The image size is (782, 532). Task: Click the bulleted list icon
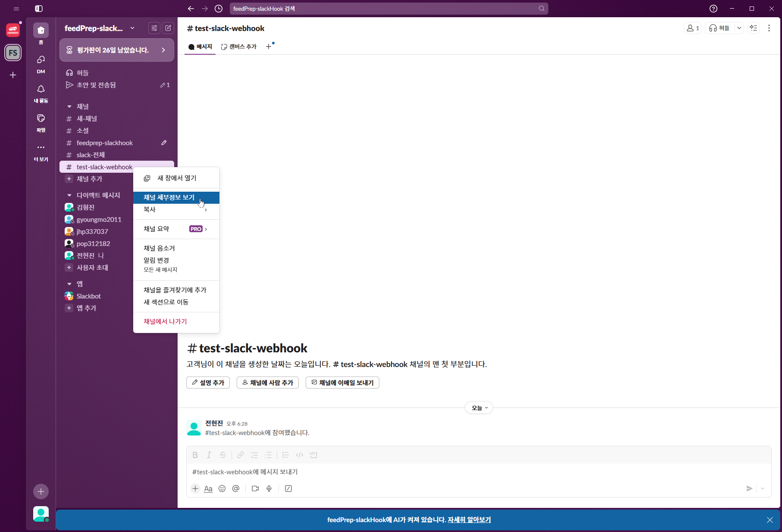(268, 455)
